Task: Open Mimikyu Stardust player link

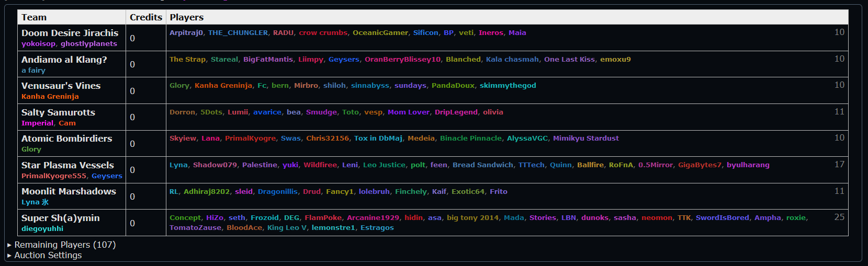Action: [585, 138]
